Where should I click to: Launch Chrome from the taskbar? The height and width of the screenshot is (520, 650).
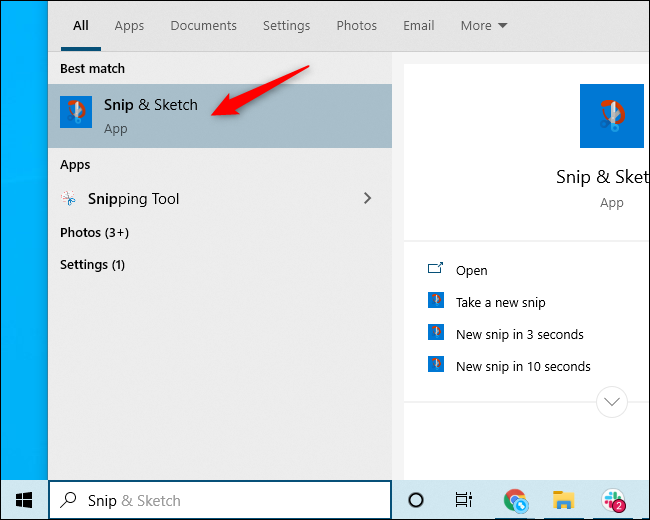pyautogui.click(x=515, y=500)
